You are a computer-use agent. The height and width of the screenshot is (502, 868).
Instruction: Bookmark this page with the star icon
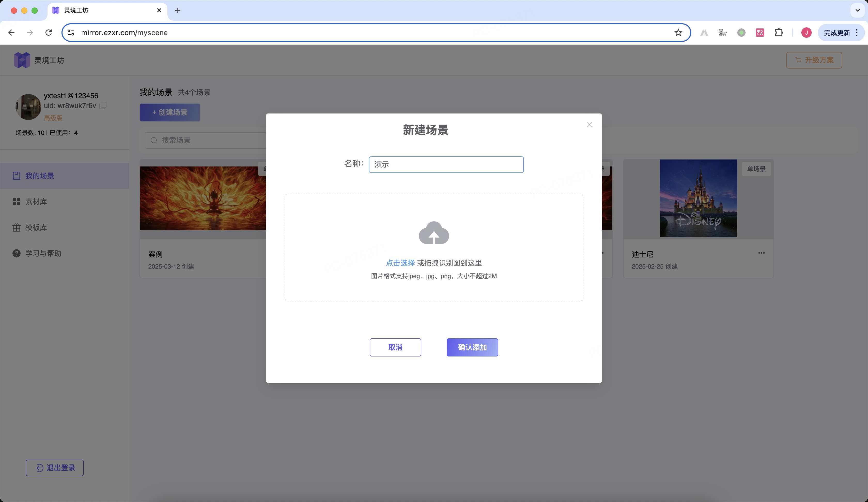pos(678,32)
